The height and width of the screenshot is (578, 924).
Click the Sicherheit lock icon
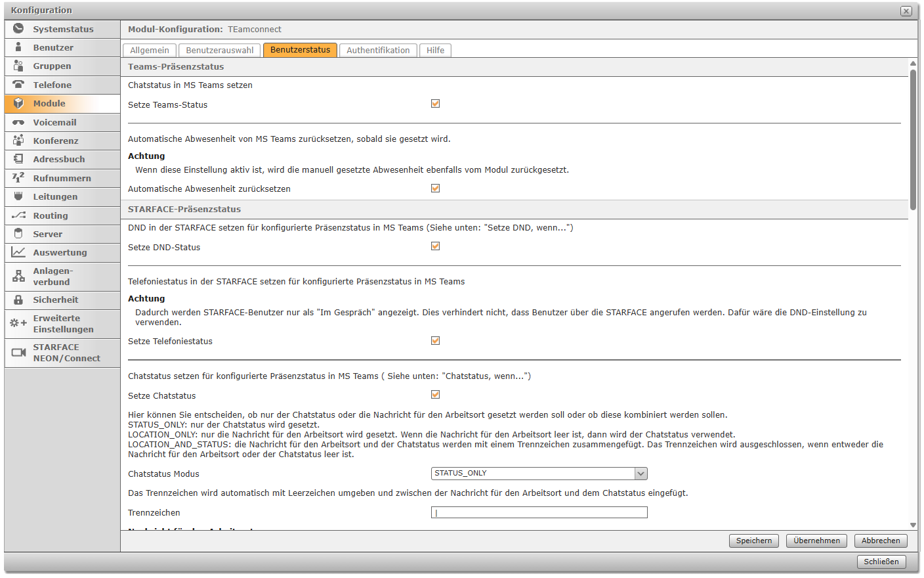coord(18,300)
